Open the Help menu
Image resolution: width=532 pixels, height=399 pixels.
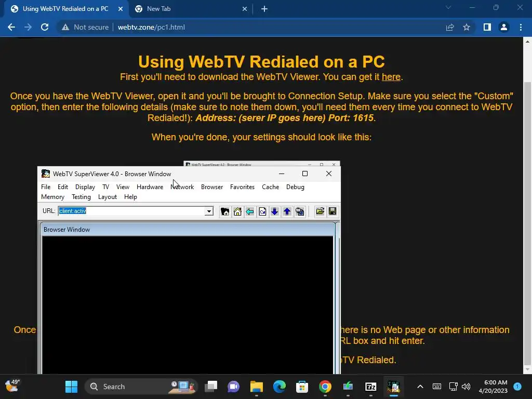130,197
